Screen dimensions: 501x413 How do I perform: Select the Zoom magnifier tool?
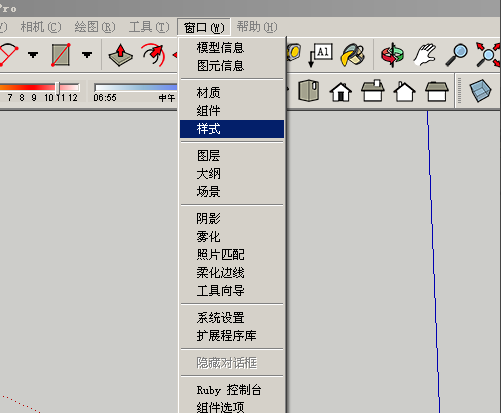(457, 55)
